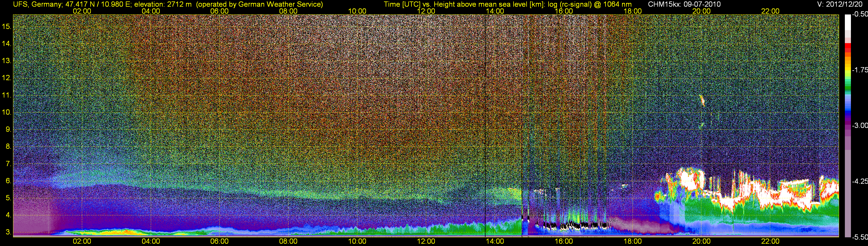
Task: Click the station title 'UFS, Germany' text
Action: coord(37,4)
